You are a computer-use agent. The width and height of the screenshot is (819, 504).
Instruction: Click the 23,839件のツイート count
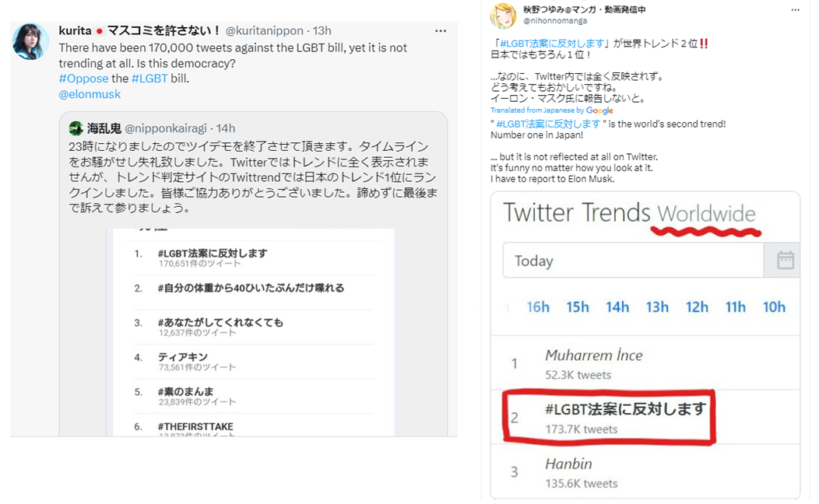point(198,402)
